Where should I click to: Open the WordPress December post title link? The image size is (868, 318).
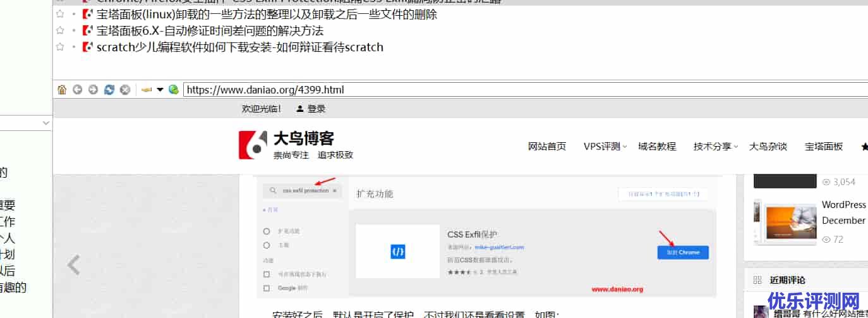tap(844, 212)
